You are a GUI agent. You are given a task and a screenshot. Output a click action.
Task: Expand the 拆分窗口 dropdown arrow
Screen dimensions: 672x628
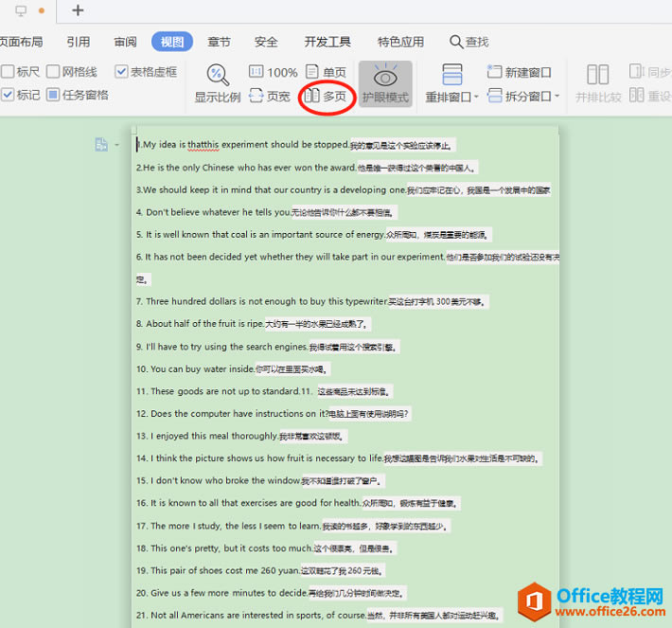click(557, 96)
